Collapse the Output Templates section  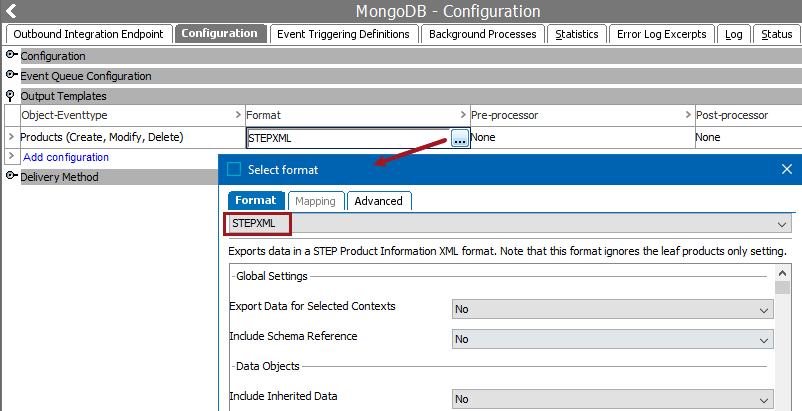pos(12,96)
